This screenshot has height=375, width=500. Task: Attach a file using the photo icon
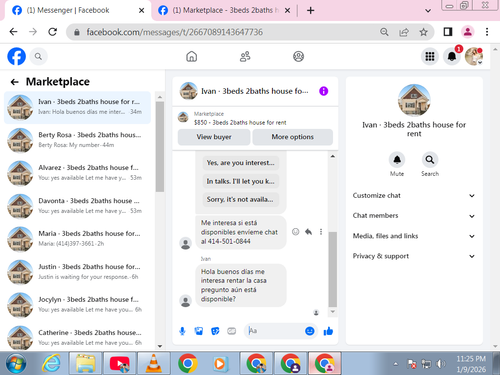pos(199,331)
